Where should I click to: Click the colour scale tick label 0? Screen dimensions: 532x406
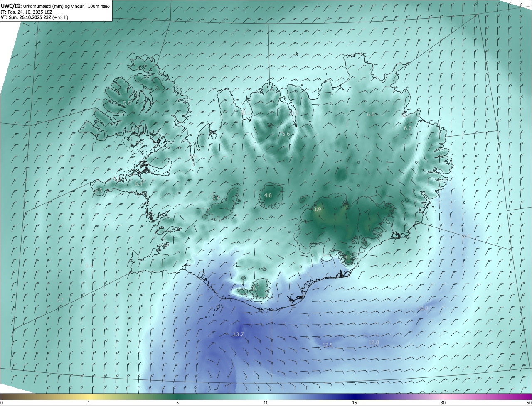pyautogui.click(x=2, y=403)
